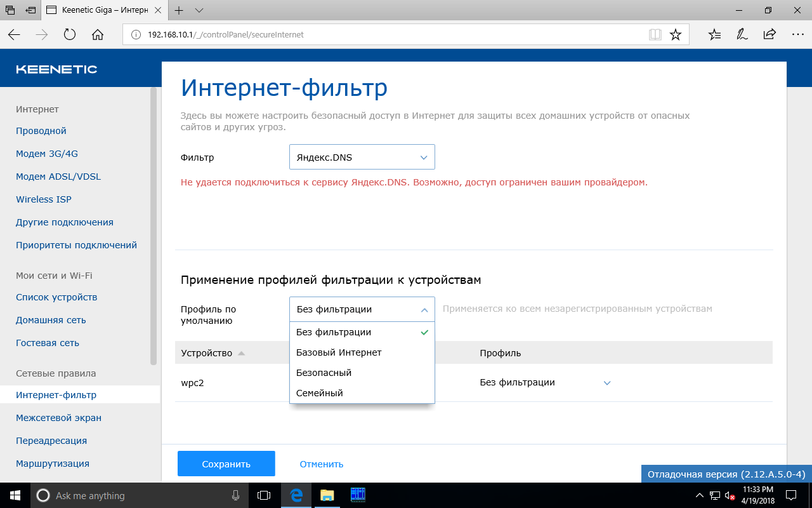The image size is (812, 508).
Task: Add this page to favorites
Action: (676, 35)
